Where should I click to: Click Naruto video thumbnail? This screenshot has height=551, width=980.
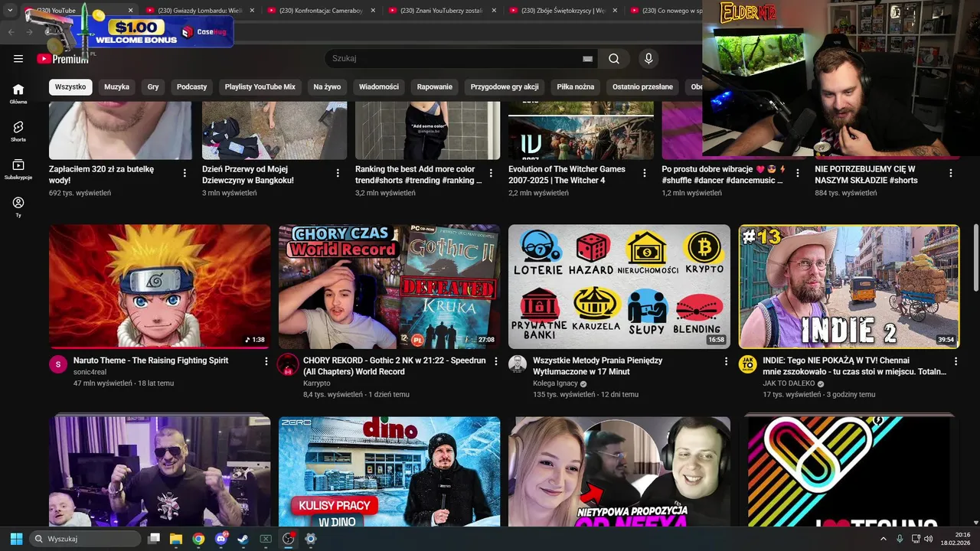tap(159, 286)
